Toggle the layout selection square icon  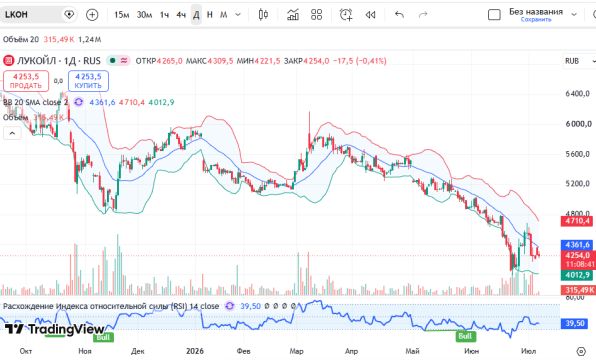[x=494, y=15]
